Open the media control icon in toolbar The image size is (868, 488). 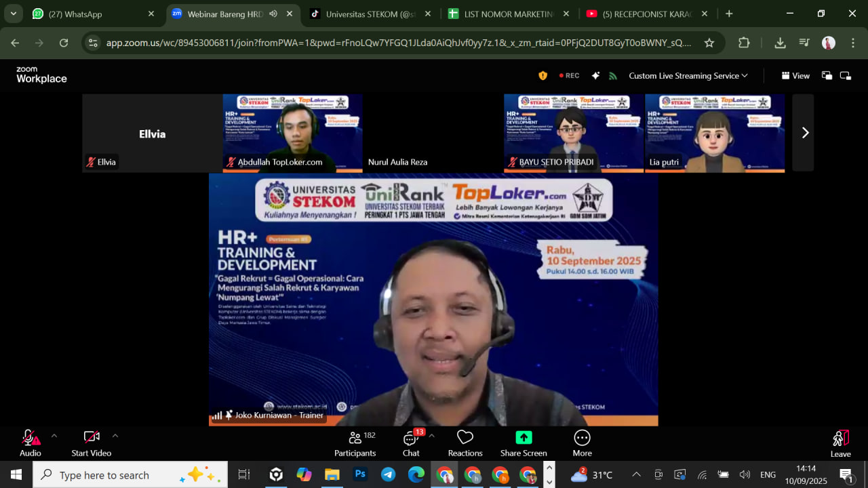(805, 43)
